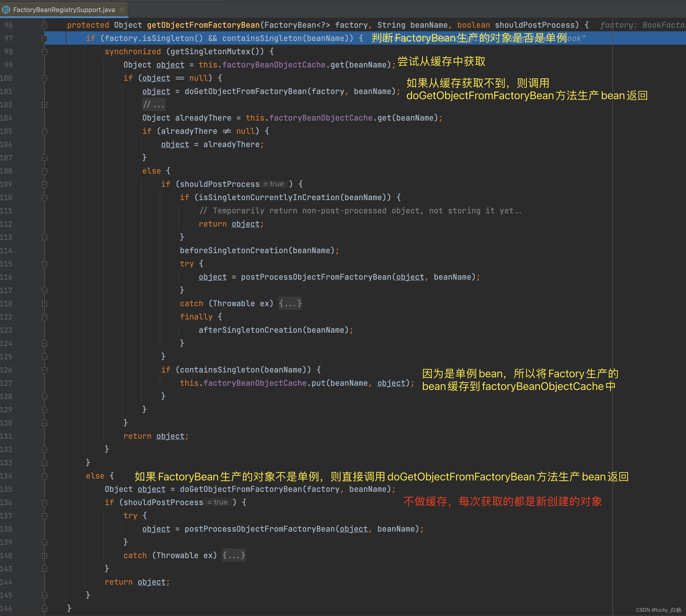The height and width of the screenshot is (616, 686).
Task: Expand the folded catch block marker at line 118
Action: pos(44,304)
